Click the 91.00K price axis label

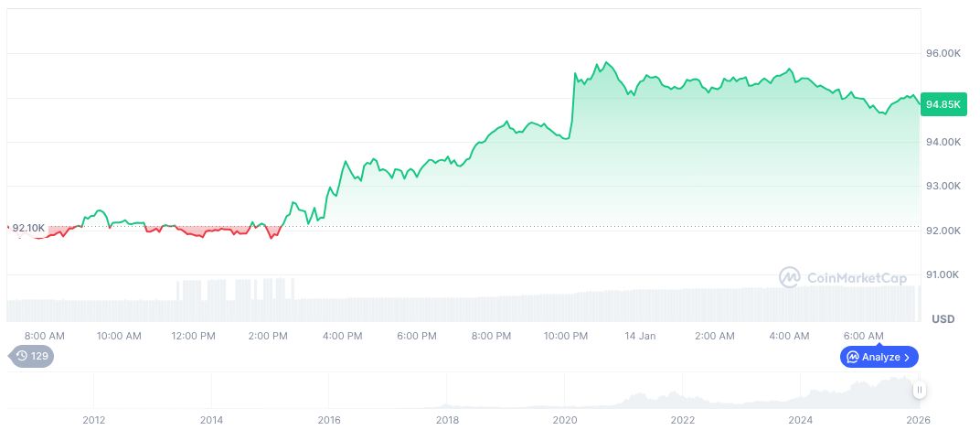(943, 274)
